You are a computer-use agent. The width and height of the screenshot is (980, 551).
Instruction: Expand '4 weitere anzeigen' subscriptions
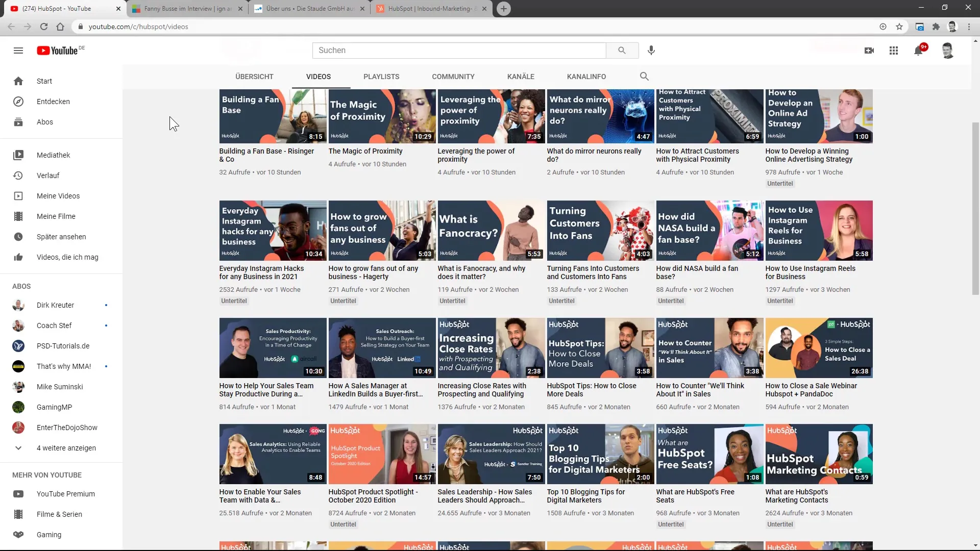66,448
